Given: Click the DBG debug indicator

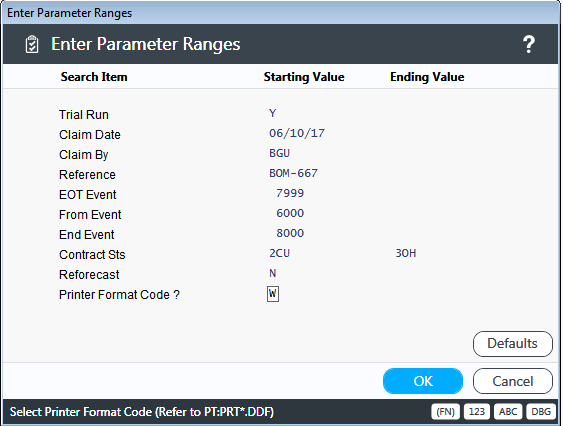Looking at the screenshot, I should (x=541, y=412).
